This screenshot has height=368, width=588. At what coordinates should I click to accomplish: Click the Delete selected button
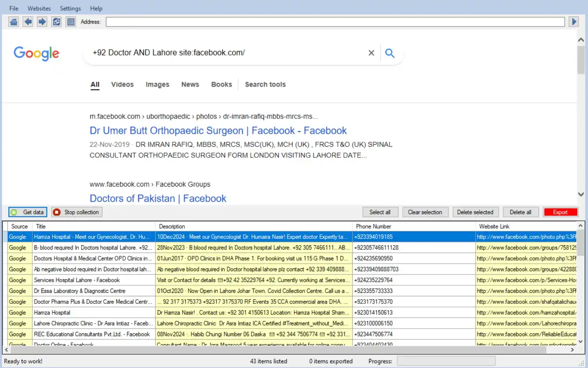point(476,212)
